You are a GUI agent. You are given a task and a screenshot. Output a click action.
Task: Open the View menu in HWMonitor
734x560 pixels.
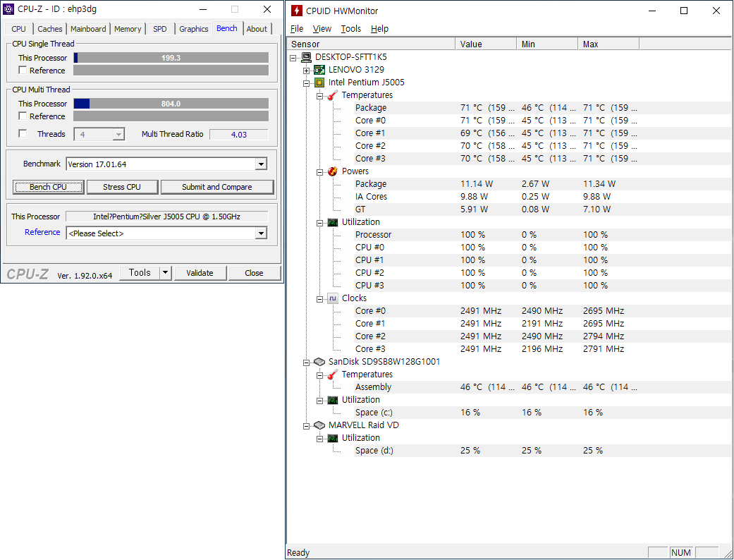click(322, 28)
